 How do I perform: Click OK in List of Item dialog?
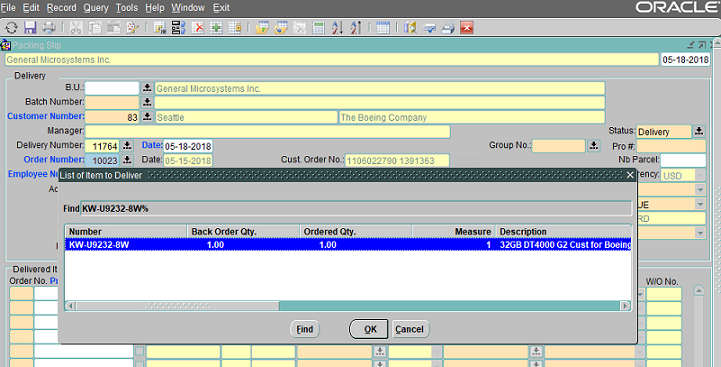click(x=369, y=329)
